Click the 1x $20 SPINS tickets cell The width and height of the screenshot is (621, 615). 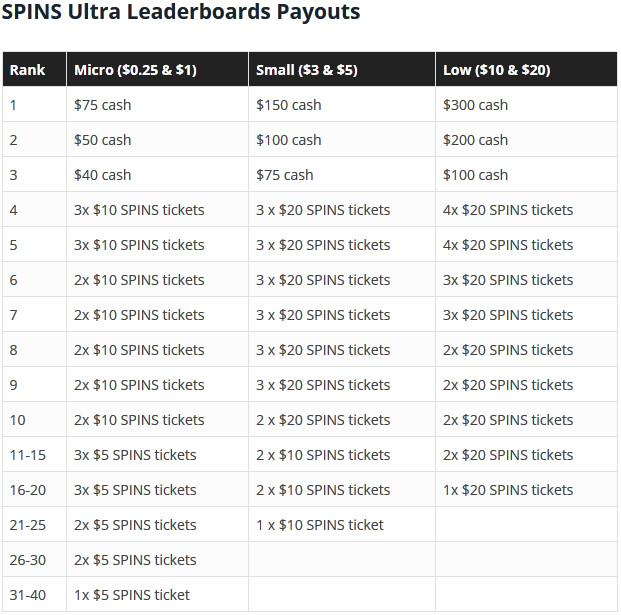coord(526,490)
